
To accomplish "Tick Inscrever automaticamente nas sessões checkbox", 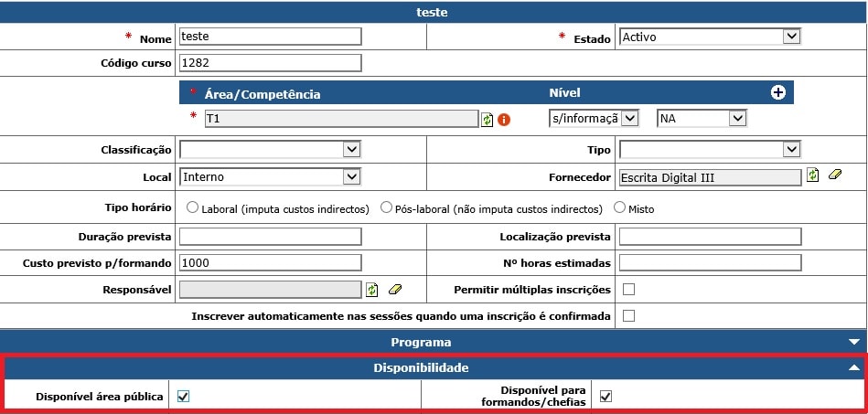I will [x=629, y=316].
